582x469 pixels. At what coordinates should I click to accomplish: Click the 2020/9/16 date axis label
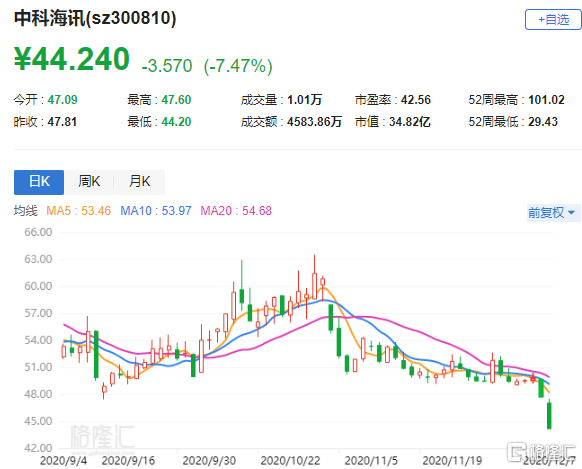tap(128, 461)
